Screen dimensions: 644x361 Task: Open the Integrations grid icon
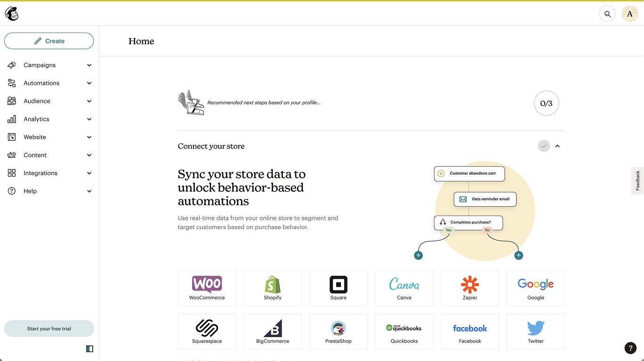[12, 173]
